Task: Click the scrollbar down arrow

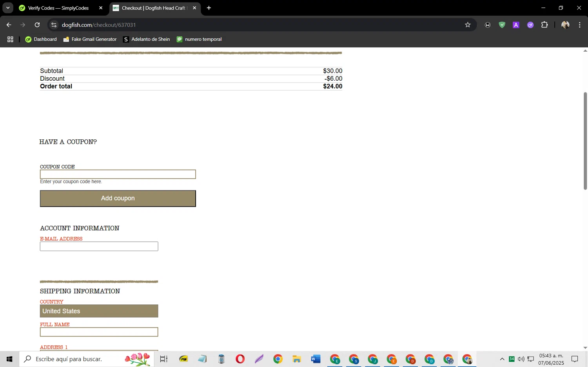Action: 585,347
